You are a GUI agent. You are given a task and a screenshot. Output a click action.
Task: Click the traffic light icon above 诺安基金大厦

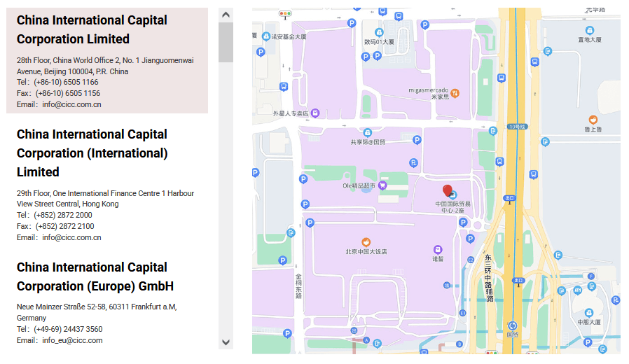pos(285,13)
